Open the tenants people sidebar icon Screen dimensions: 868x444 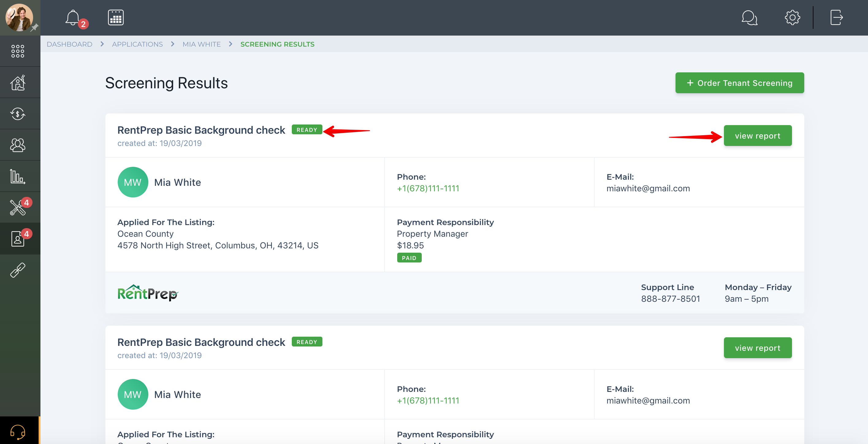pos(18,145)
